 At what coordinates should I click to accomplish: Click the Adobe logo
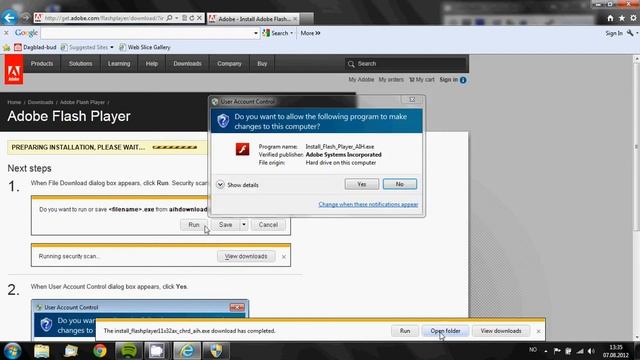click(14, 70)
